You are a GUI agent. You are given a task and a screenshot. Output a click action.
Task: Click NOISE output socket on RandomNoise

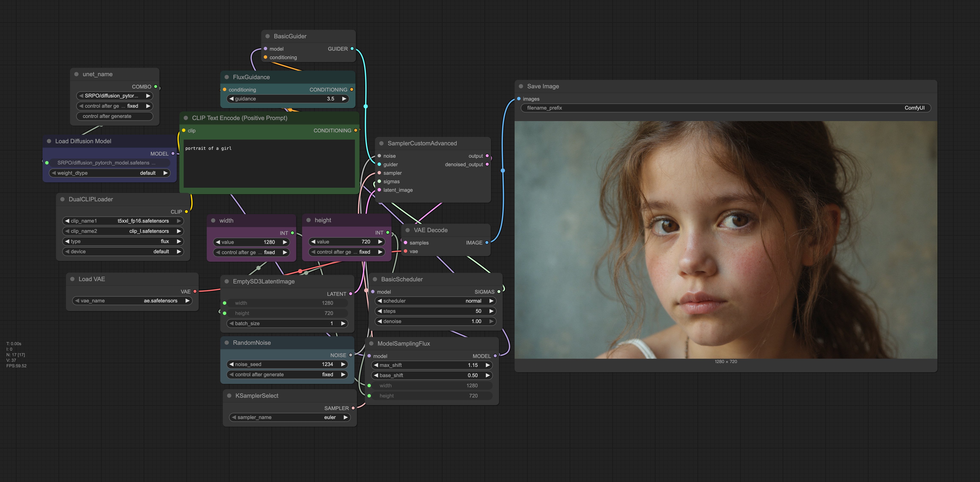tap(350, 355)
